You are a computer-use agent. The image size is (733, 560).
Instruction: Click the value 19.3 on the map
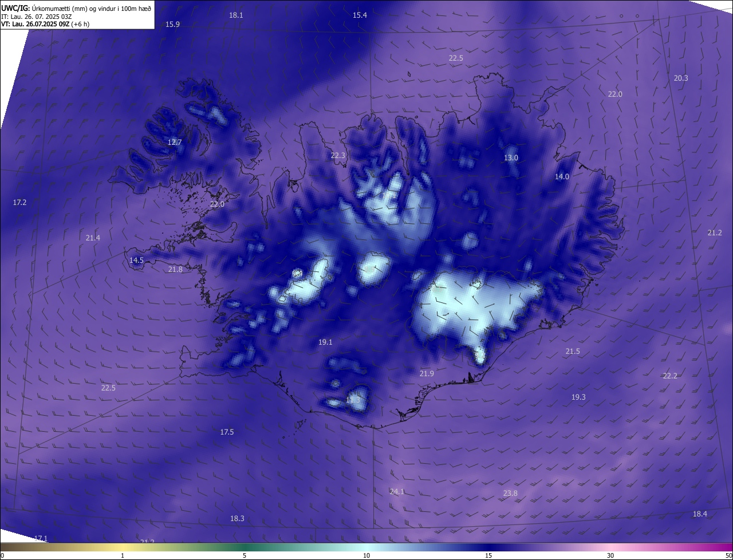[578, 397]
